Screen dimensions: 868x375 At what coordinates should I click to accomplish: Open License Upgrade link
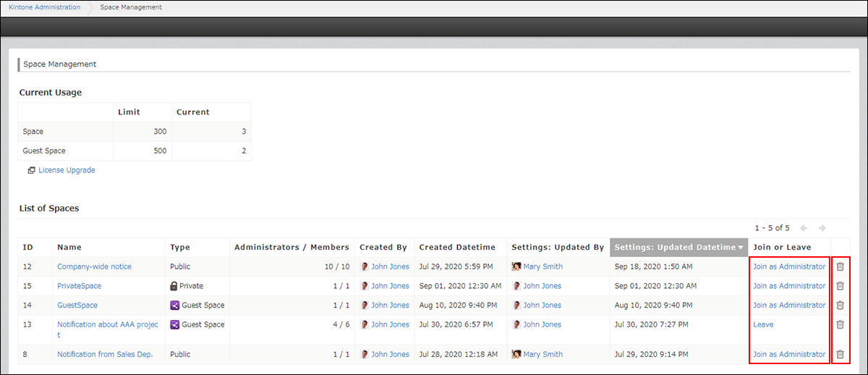[67, 171]
